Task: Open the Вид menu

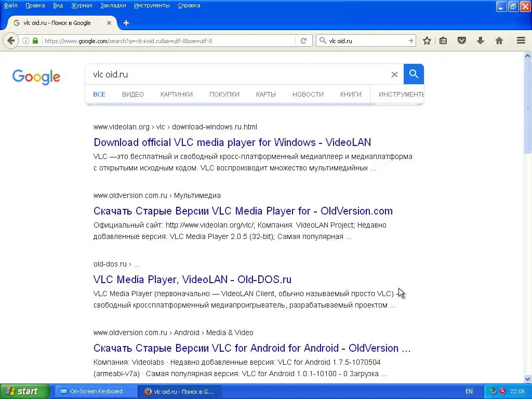Action: [58, 5]
